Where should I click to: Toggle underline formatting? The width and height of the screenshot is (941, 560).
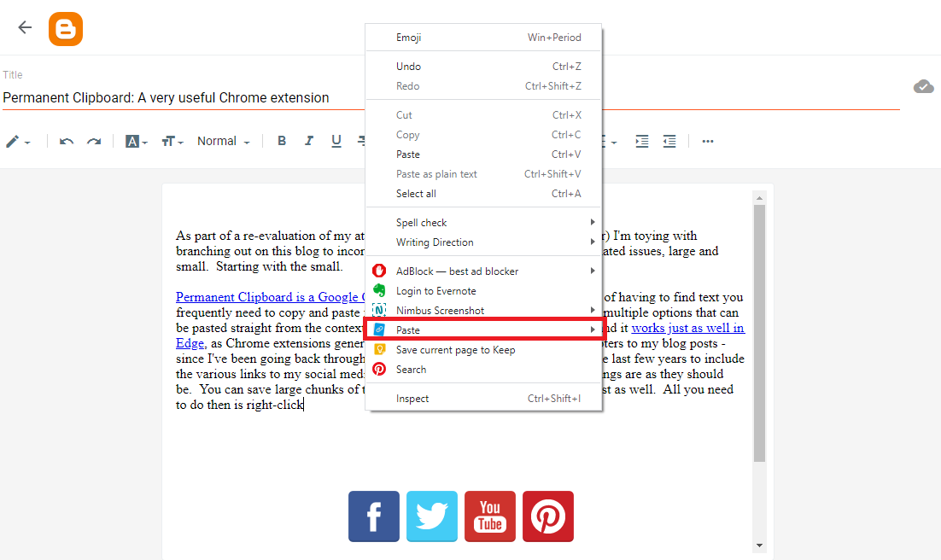click(x=336, y=141)
